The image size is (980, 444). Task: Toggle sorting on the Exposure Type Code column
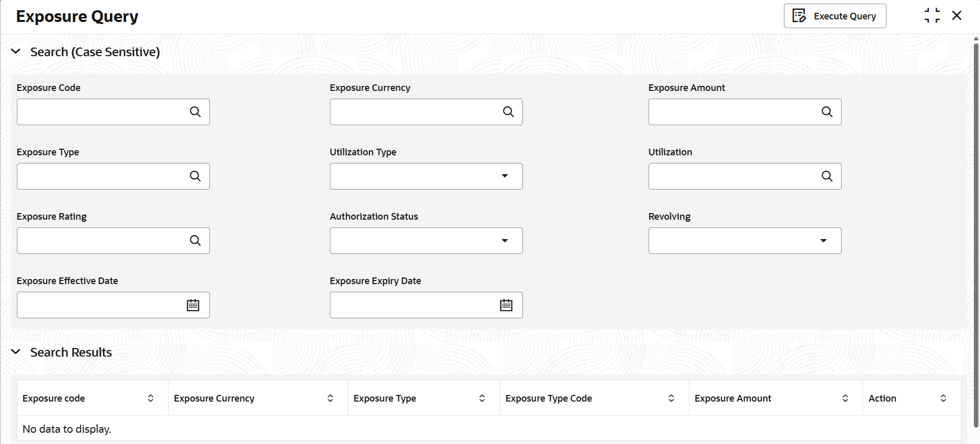coord(671,399)
